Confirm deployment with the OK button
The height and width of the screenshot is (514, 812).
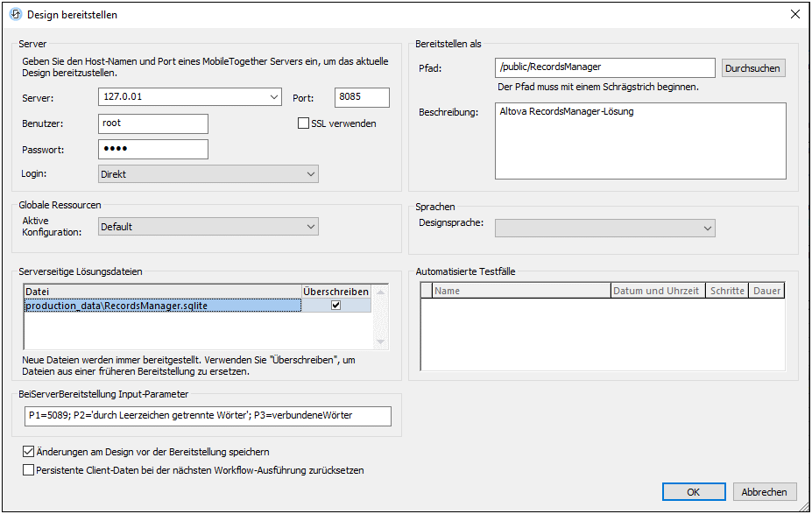point(693,492)
